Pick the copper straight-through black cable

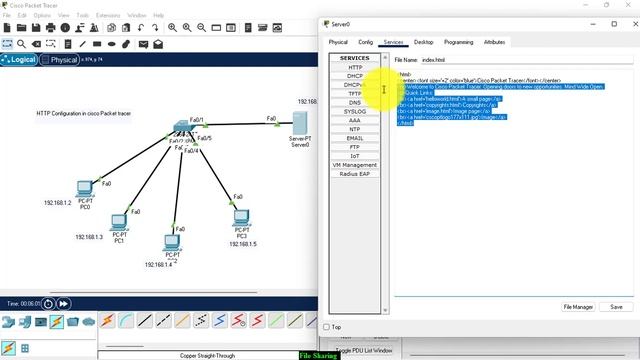pyautogui.click(x=145, y=321)
